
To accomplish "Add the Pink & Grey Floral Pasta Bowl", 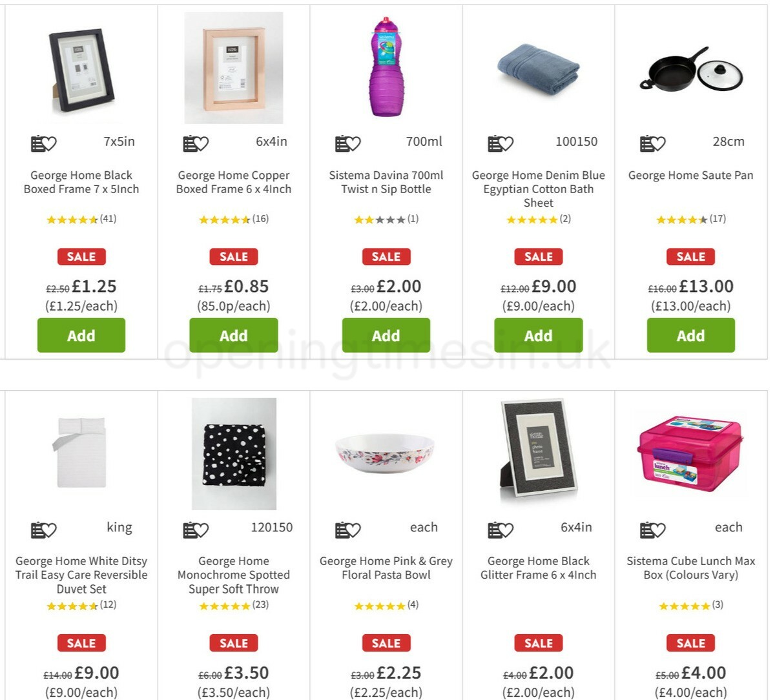I will point(386,697).
